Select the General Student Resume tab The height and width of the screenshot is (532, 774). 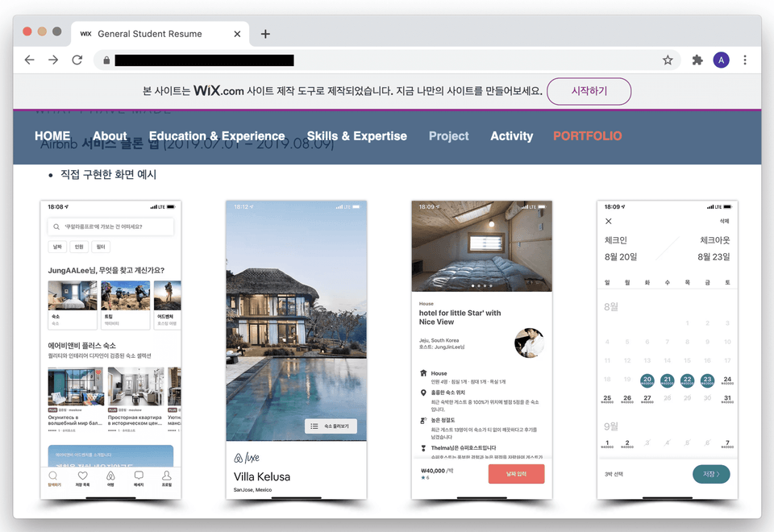pyautogui.click(x=160, y=34)
